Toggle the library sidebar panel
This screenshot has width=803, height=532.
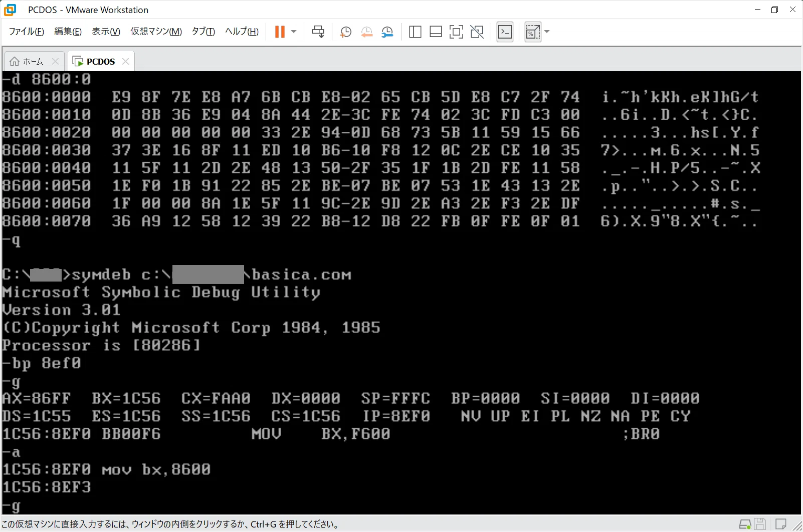coord(415,32)
